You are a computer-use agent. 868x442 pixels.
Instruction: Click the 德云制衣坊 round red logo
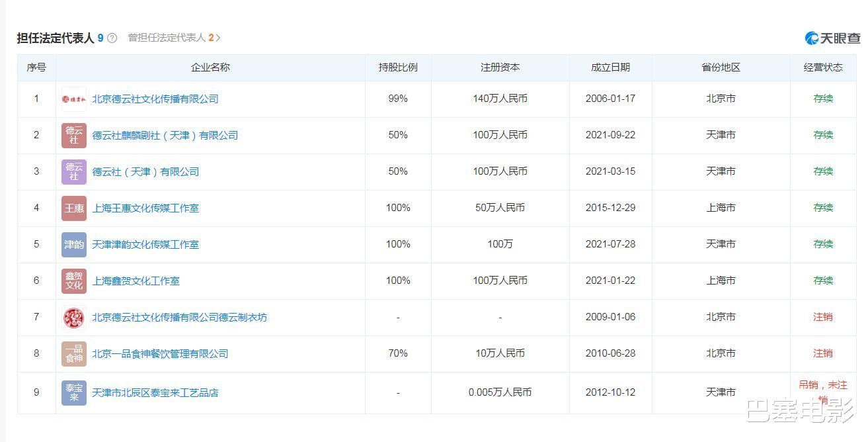74,318
